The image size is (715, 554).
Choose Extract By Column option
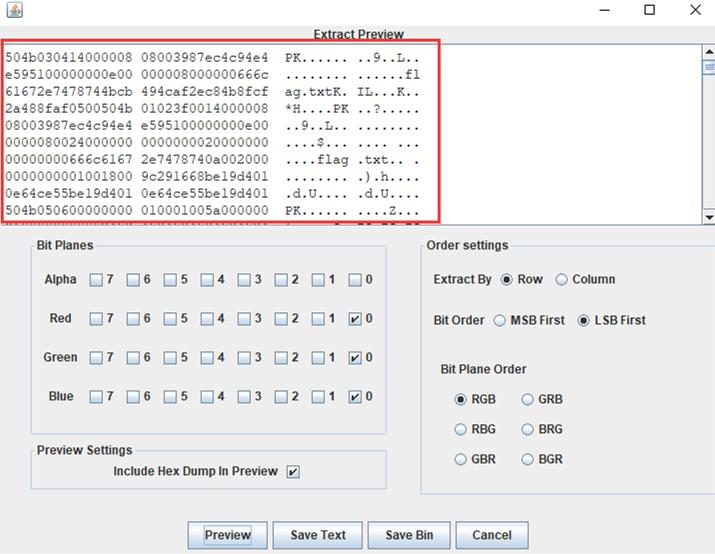click(x=561, y=280)
